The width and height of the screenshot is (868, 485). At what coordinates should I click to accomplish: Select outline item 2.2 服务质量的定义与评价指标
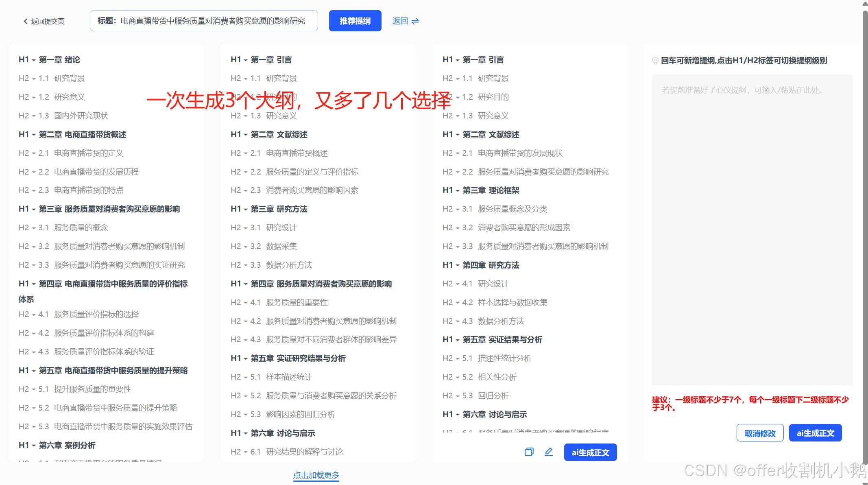(312, 172)
